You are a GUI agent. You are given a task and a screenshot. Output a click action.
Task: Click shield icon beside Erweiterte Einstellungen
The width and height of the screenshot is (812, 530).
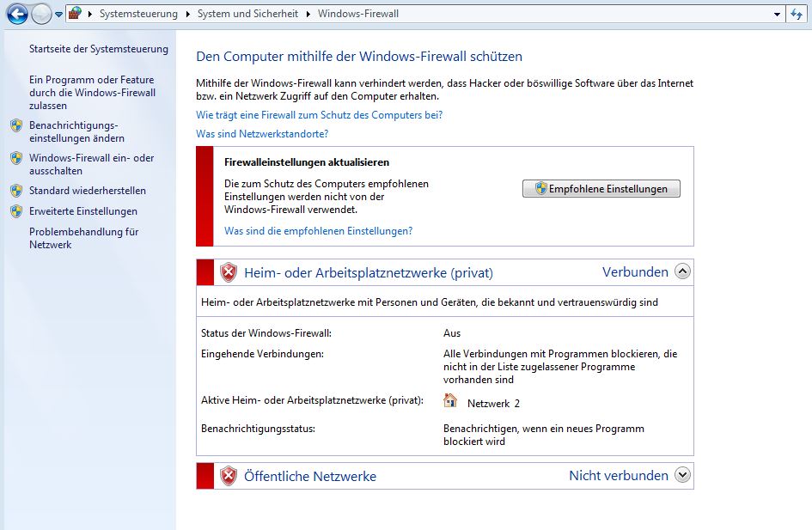tap(16, 211)
